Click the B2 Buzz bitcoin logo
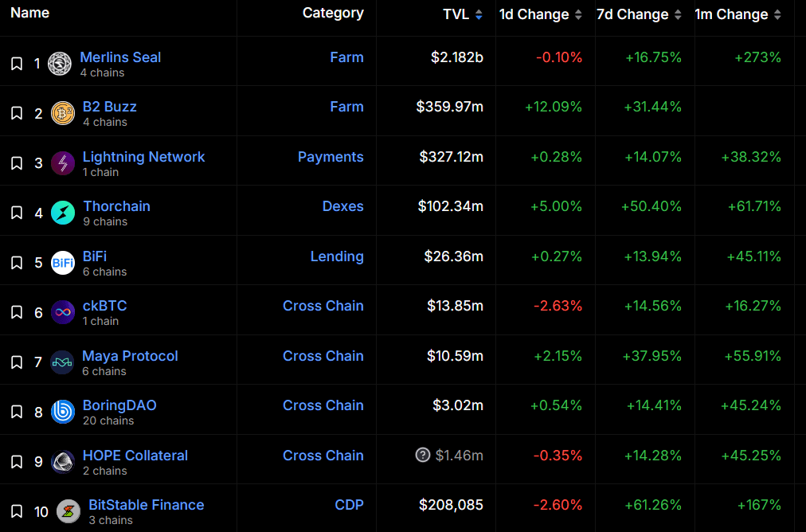806x532 pixels. pos(63,113)
